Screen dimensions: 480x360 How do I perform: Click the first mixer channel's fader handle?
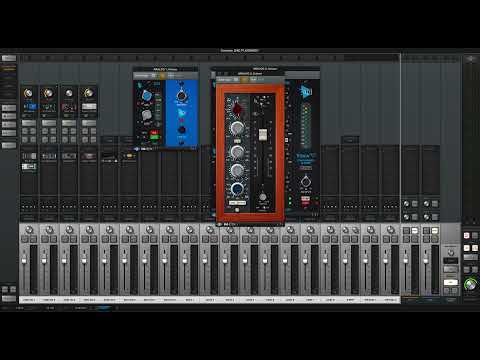pyautogui.click(x=24, y=260)
